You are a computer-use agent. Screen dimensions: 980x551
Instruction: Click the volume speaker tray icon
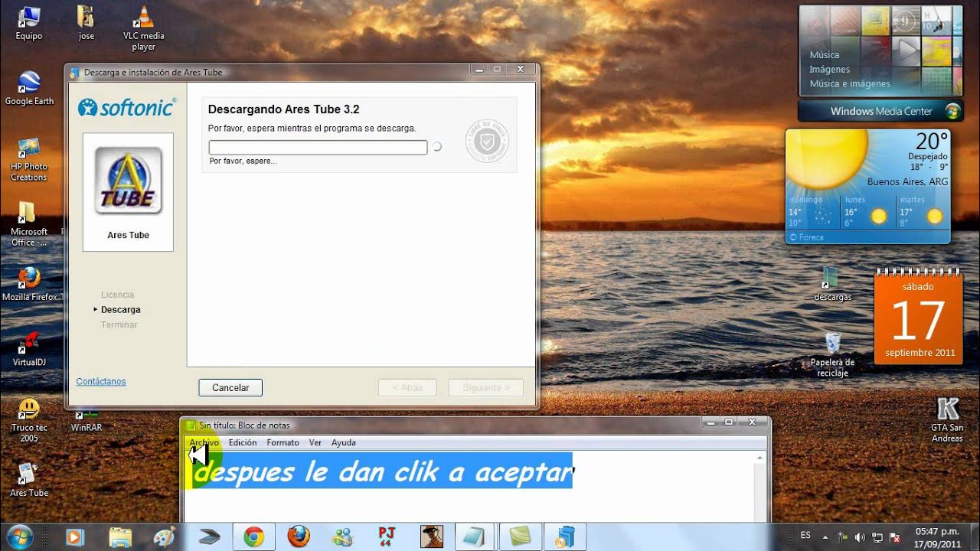coord(860,537)
